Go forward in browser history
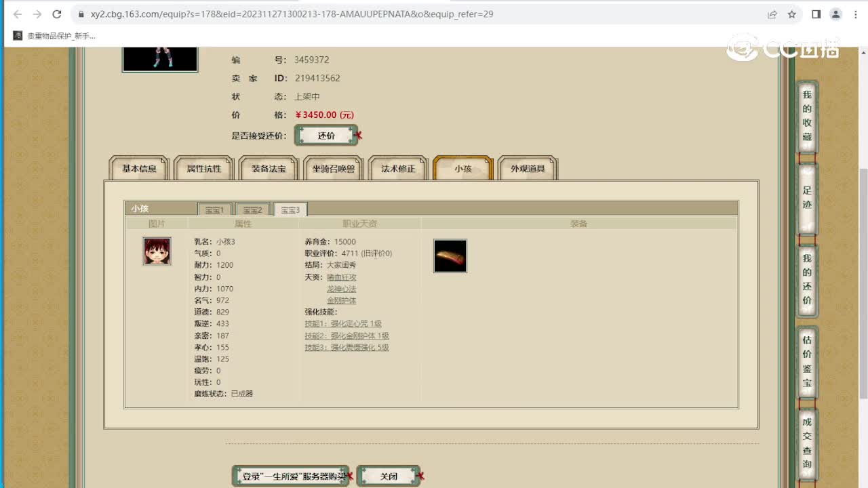The width and height of the screenshot is (868, 488). pos(37,14)
